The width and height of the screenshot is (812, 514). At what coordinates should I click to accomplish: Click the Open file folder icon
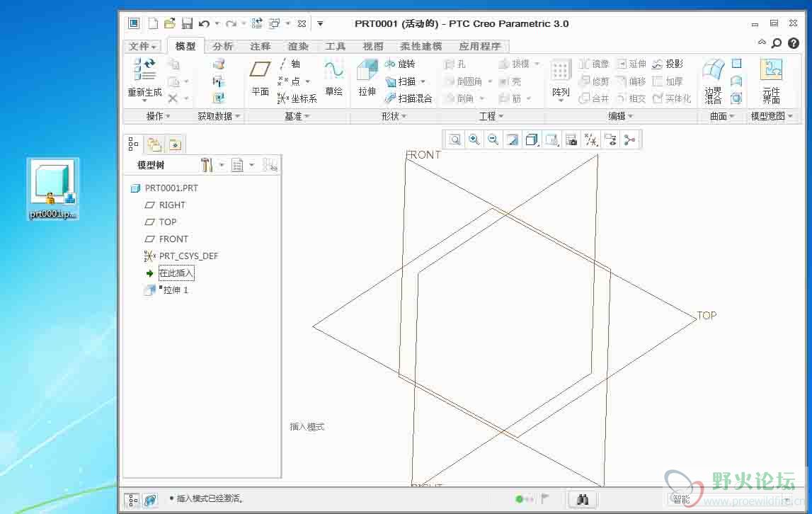point(169,23)
